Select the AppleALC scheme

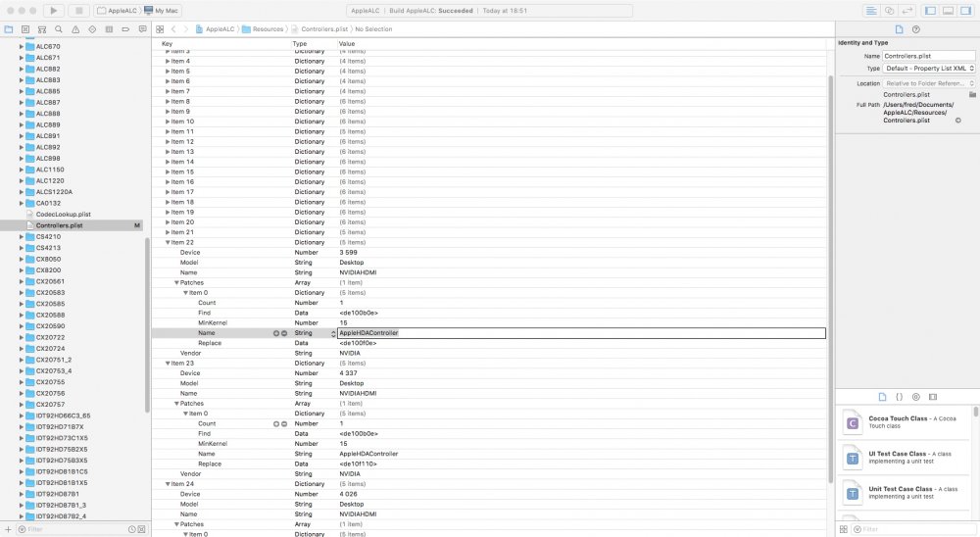tap(117, 11)
